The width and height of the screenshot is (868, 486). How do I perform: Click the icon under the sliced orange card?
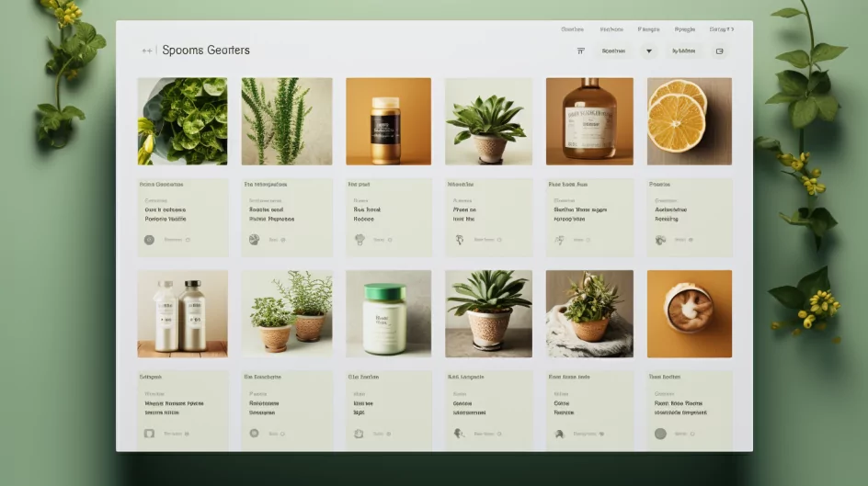tap(659, 240)
